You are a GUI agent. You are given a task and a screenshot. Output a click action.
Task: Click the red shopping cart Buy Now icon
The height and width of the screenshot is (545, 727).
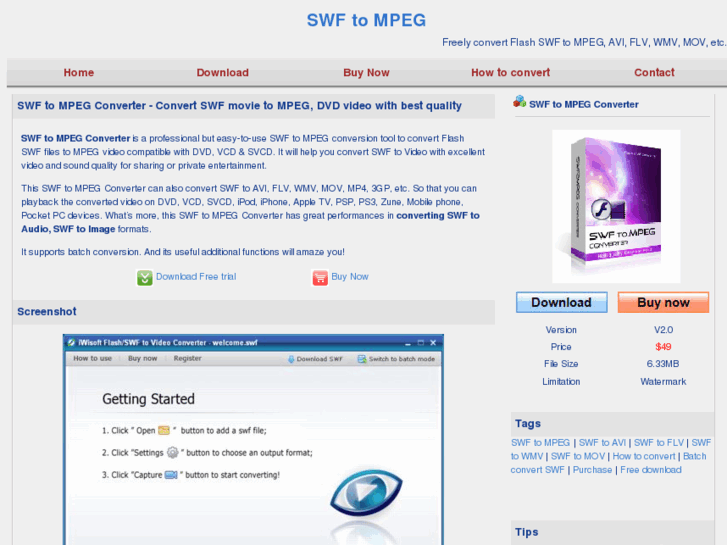pyautogui.click(x=320, y=277)
